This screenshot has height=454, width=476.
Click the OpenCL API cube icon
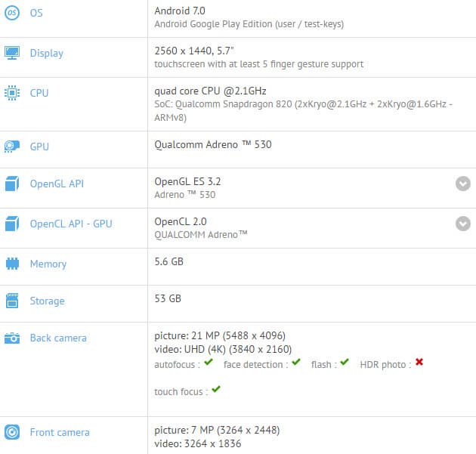tap(12, 224)
